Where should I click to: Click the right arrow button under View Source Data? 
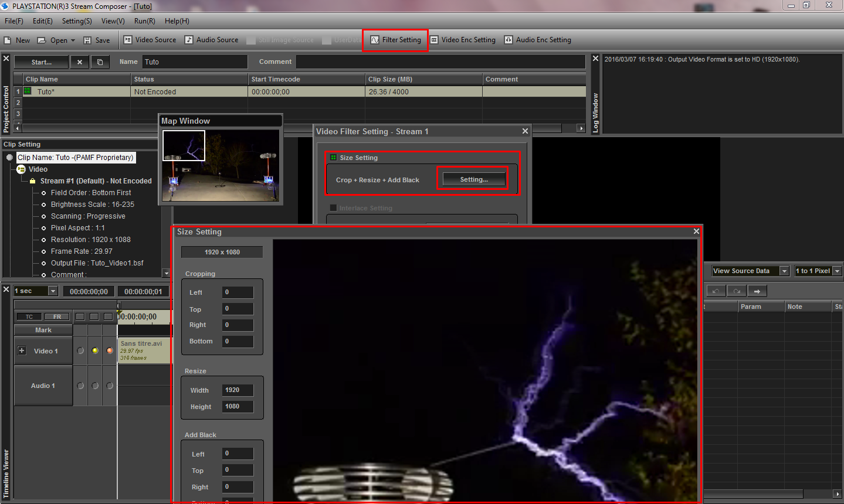[757, 291]
